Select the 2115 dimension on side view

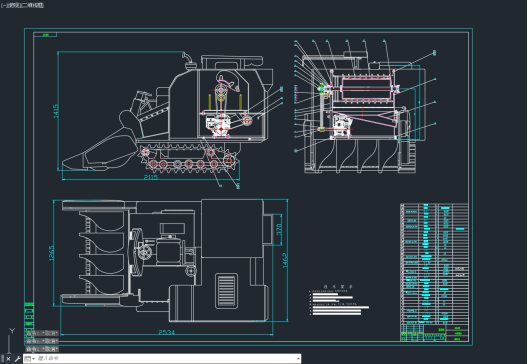[151, 177]
